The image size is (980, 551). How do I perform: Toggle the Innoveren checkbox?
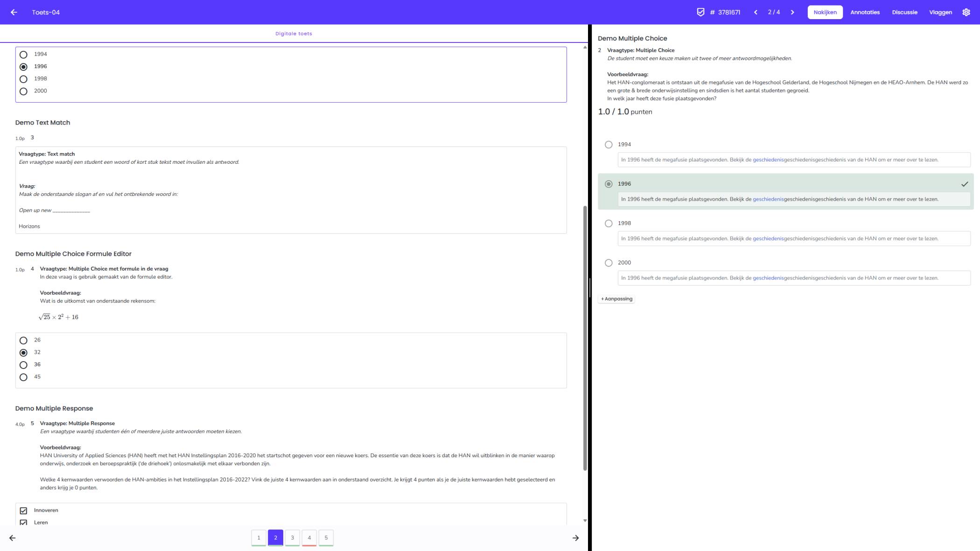click(x=23, y=510)
